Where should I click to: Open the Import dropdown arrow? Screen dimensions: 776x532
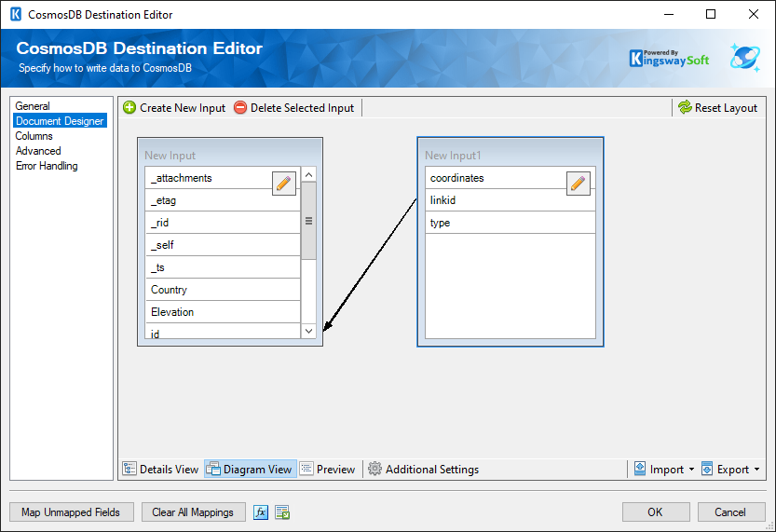[x=691, y=470]
